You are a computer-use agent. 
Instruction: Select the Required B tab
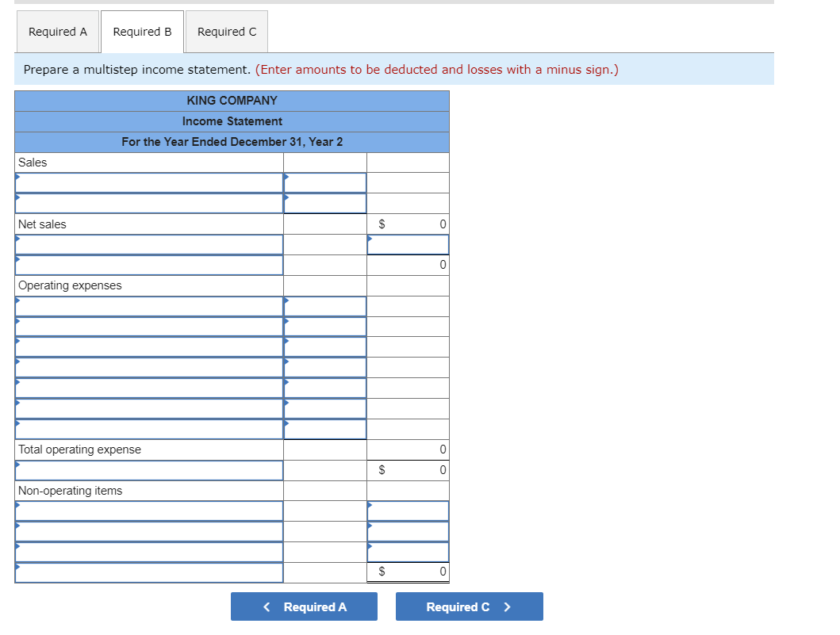click(142, 32)
